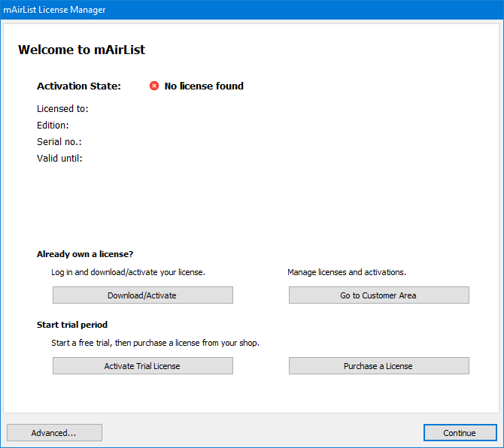Click the "No license found" status text
The width and height of the screenshot is (504, 448).
(204, 86)
